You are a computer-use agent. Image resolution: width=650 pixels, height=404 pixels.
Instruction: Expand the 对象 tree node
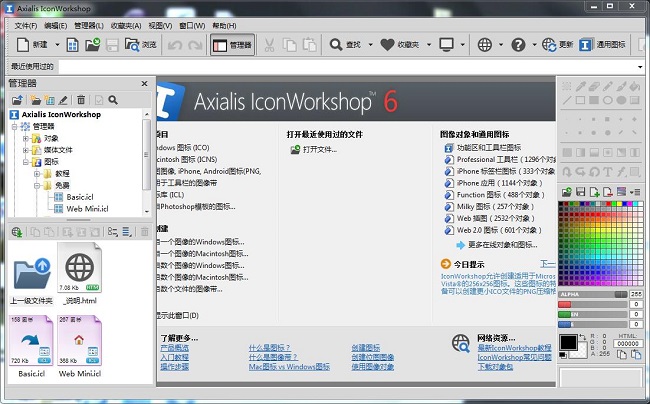point(26,138)
